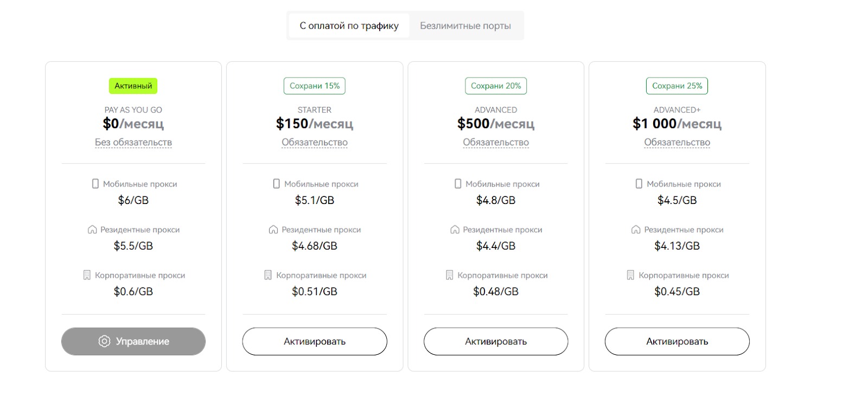Activate the Advanced $500 plan

click(496, 341)
